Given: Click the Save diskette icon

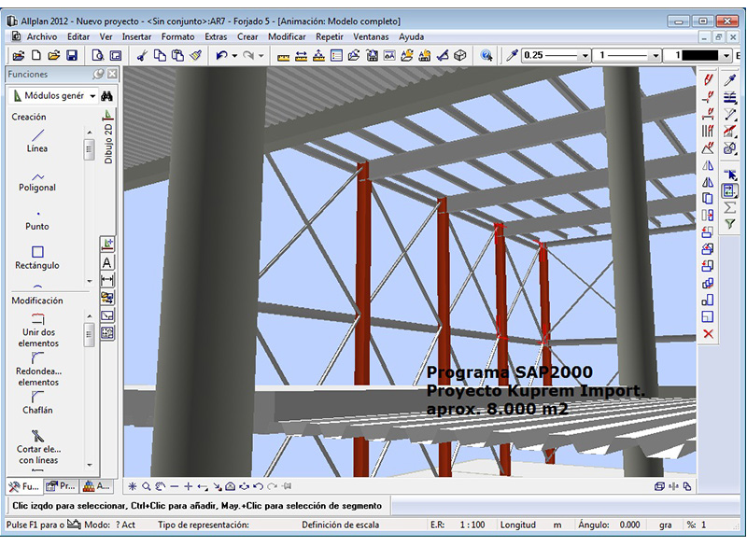Looking at the screenshot, I should [72, 56].
